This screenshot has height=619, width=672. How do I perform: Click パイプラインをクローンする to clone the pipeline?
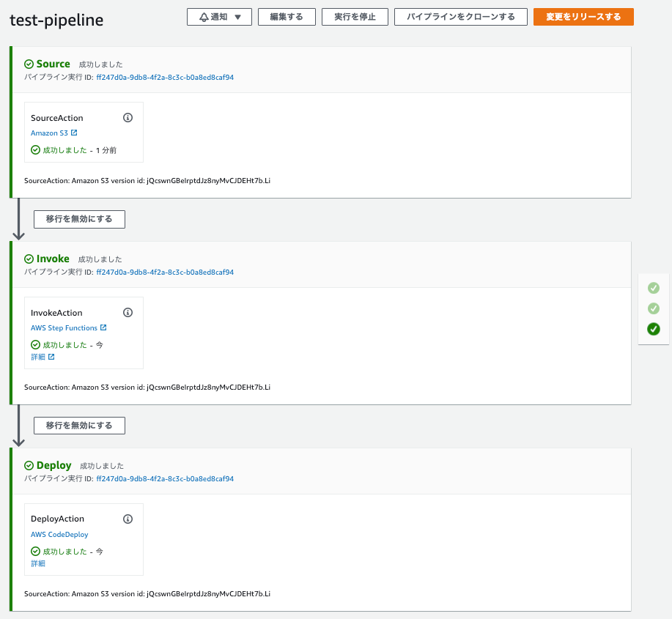pos(460,16)
